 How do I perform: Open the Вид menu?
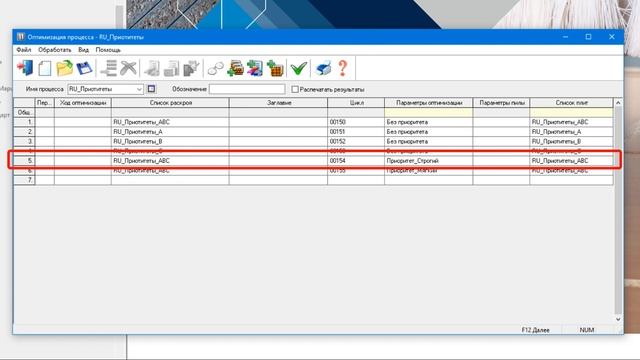click(83, 50)
